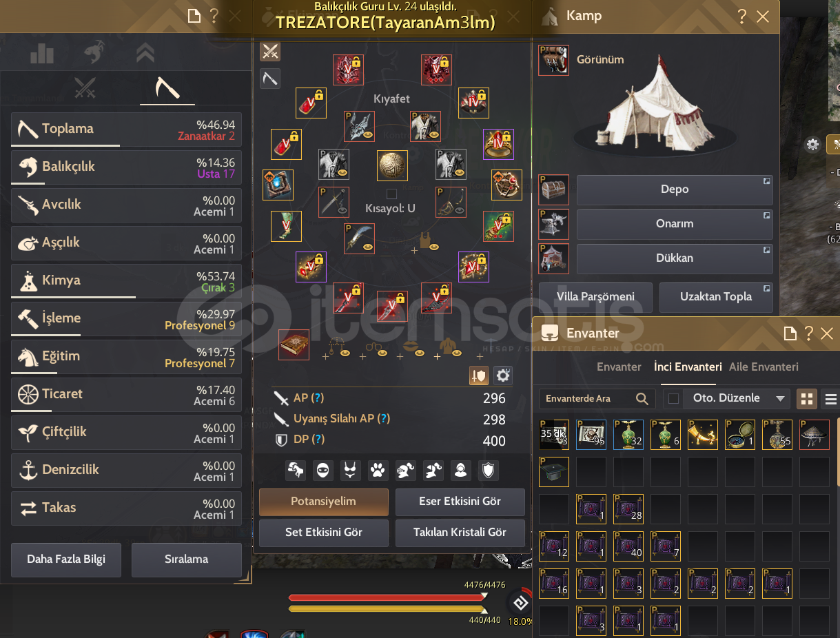840x638 pixels.
Task: Click the Depo button
Action: point(675,189)
